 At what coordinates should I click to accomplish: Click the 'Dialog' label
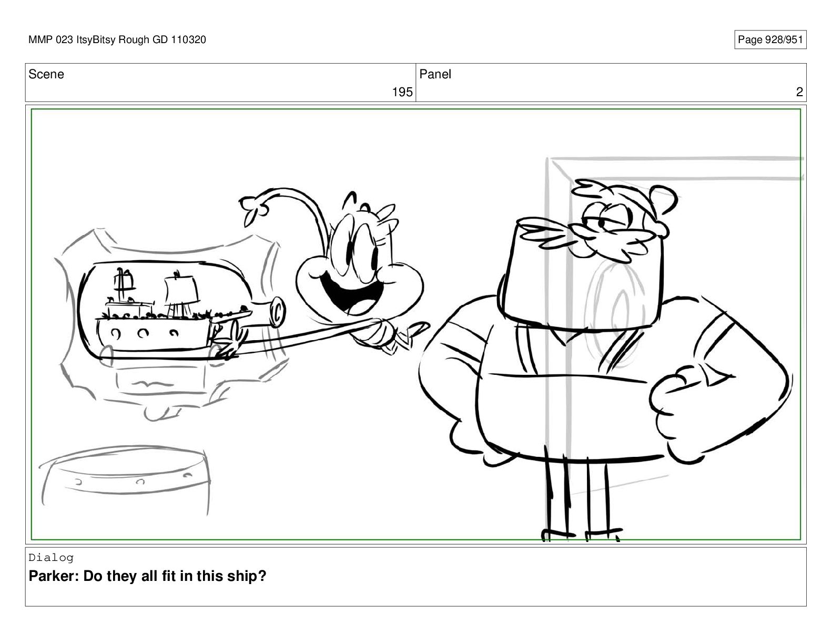coord(51,557)
